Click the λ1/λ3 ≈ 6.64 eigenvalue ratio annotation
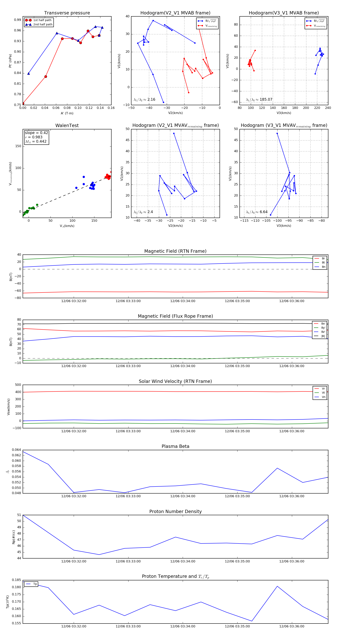The width and height of the screenshot is (351, 644). 257,212
